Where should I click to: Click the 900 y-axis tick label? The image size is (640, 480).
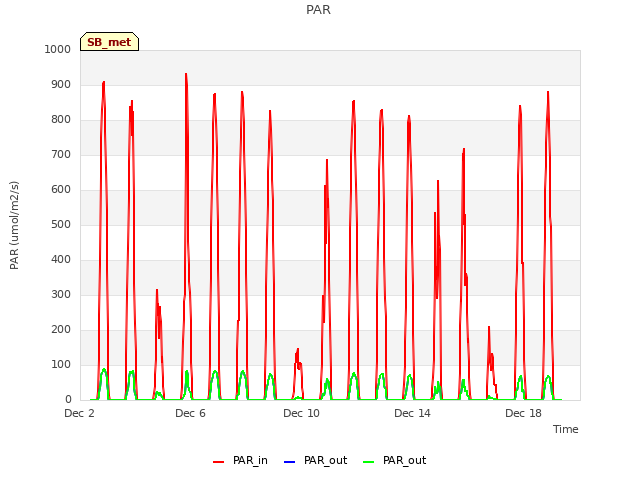tap(61, 84)
